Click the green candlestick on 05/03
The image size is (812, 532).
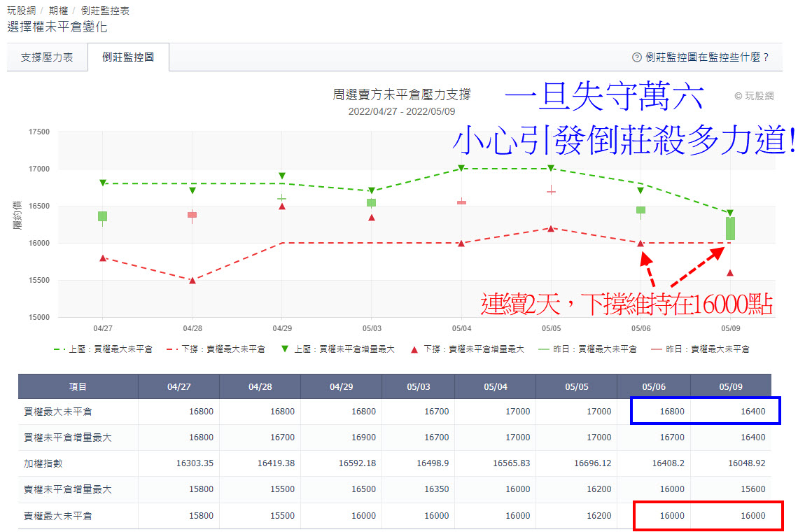point(371,202)
